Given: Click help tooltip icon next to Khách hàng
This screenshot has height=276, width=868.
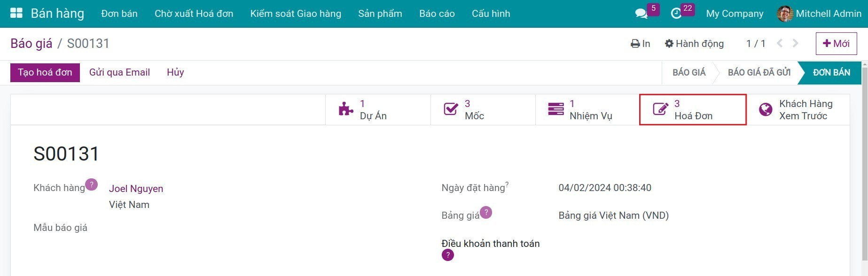Looking at the screenshot, I should [92, 184].
